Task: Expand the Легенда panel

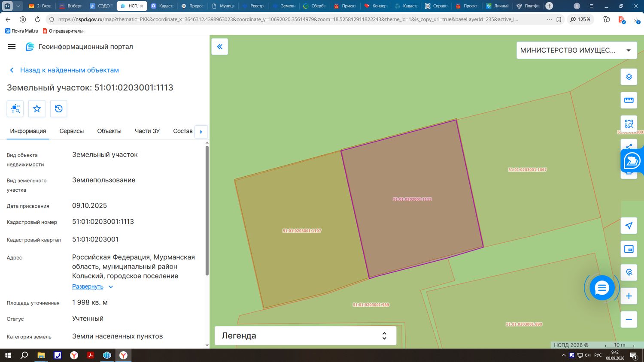Action: click(305, 336)
